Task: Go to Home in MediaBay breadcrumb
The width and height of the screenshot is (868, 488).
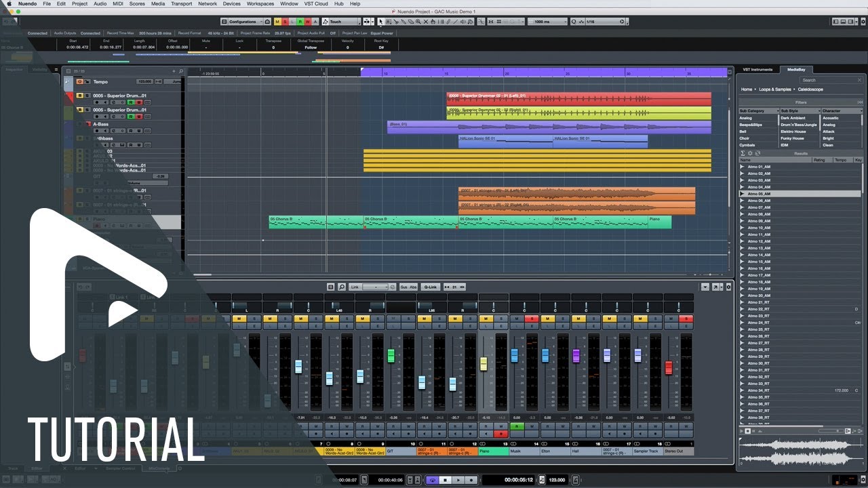Action: [747, 89]
